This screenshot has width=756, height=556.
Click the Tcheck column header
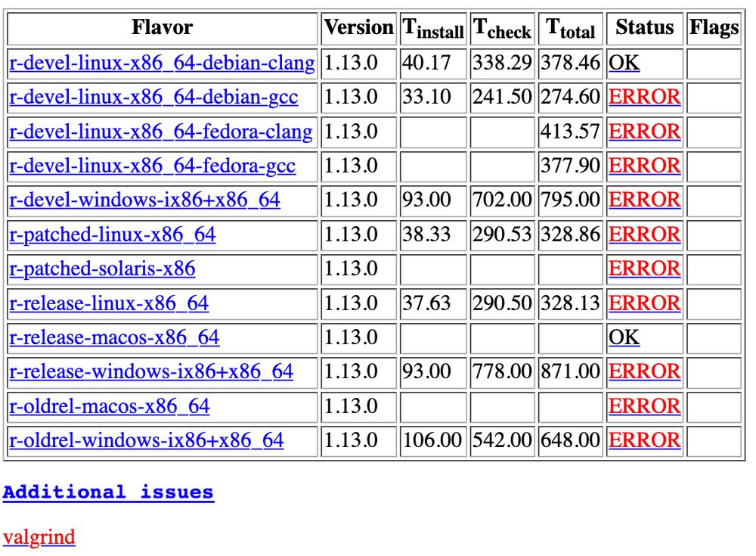tap(503, 29)
